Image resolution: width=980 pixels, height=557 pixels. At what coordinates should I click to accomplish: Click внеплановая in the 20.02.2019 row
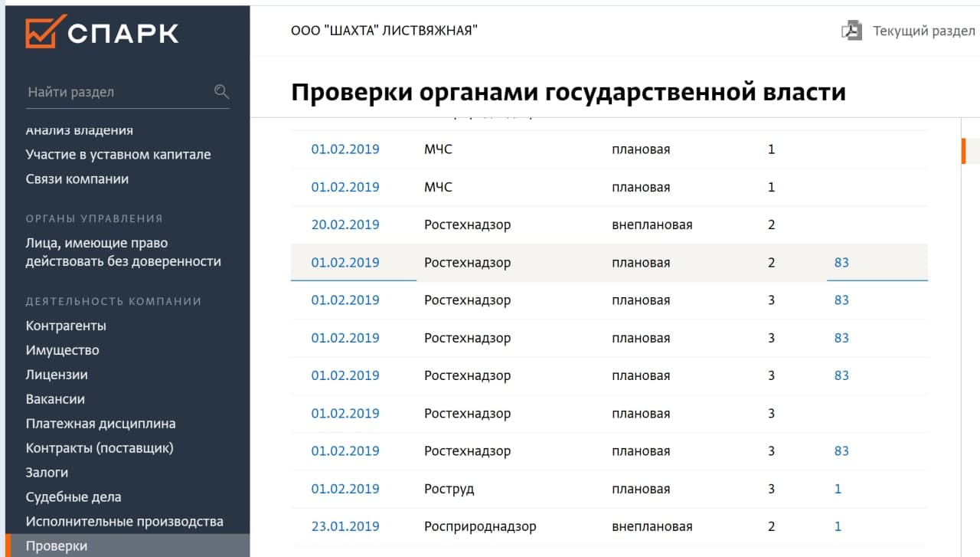tap(652, 225)
